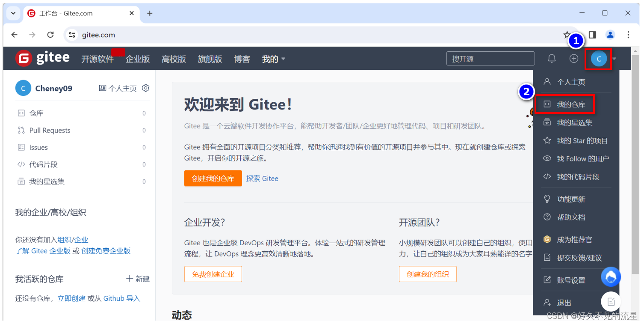
Task: Click the Cheney09 avatar in sidebar
Action: point(23,88)
